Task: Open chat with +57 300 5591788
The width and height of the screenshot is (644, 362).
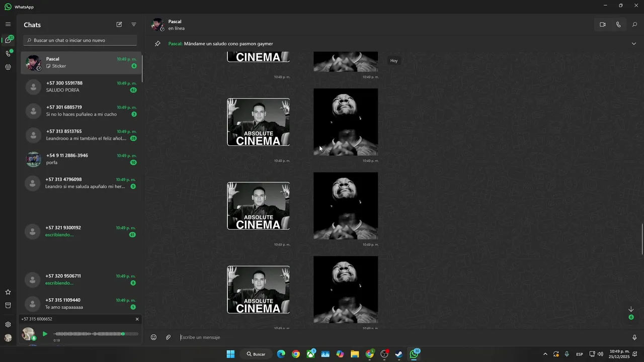Action: click(x=81, y=86)
